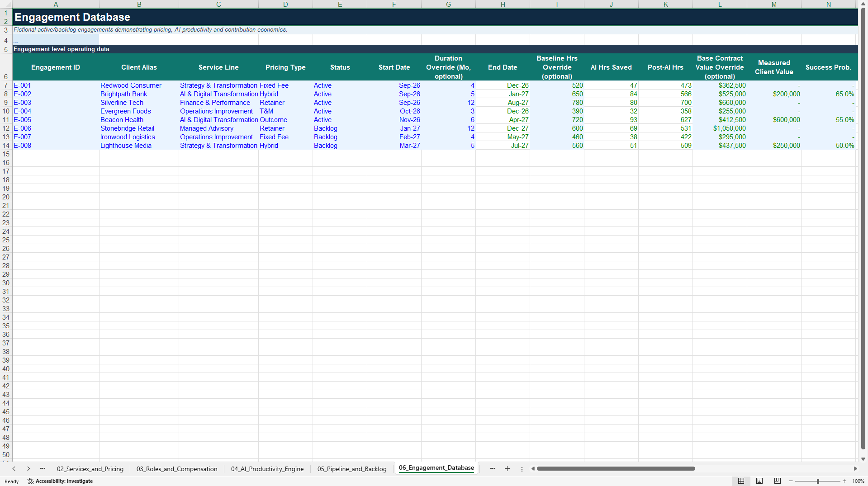The width and height of the screenshot is (868, 486).
Task: Select row 15 header
Action: 6,154
